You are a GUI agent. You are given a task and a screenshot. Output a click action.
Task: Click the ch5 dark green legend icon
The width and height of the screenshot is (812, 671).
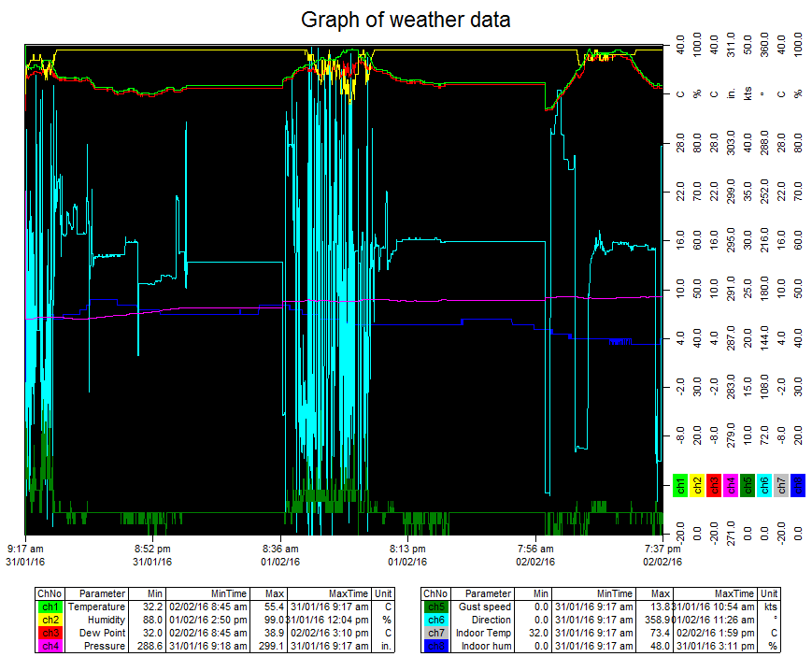point(747,484)
